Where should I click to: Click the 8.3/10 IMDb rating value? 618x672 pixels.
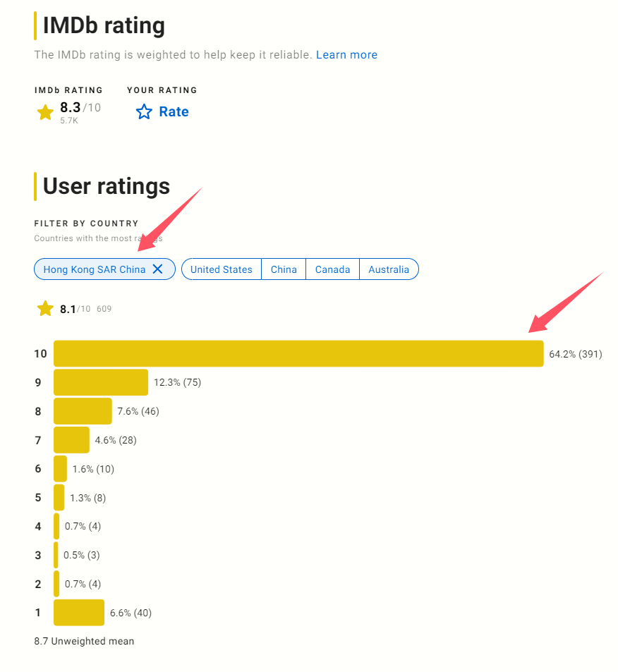click(80, 107)
